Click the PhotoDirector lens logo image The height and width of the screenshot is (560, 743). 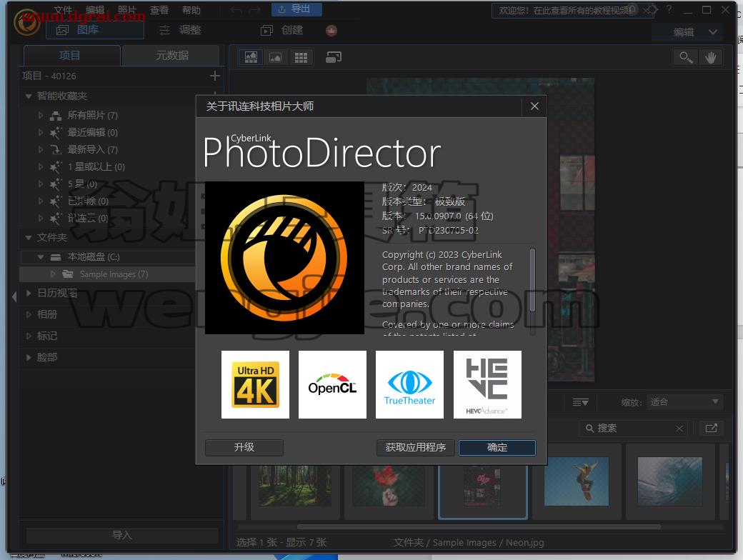click(284, 258)
